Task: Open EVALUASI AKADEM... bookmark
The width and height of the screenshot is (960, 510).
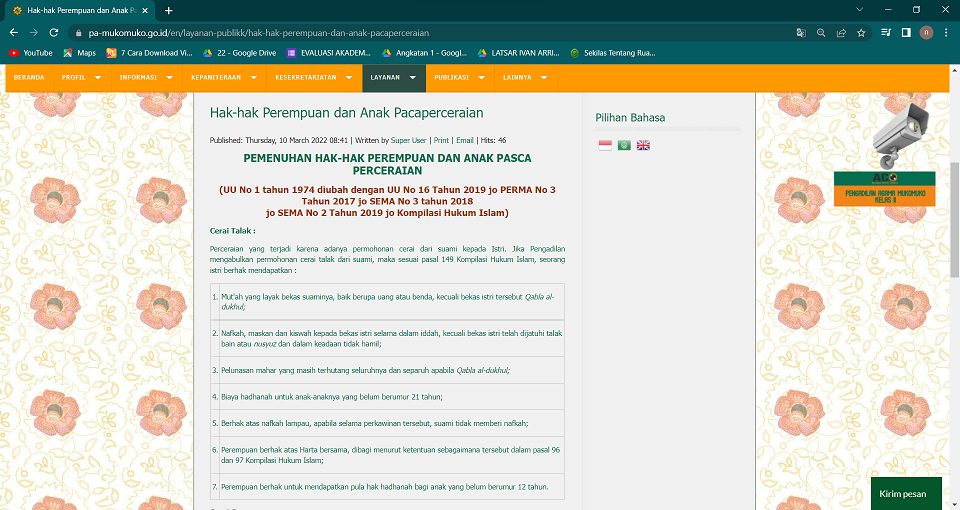Action: coord(329,53)
